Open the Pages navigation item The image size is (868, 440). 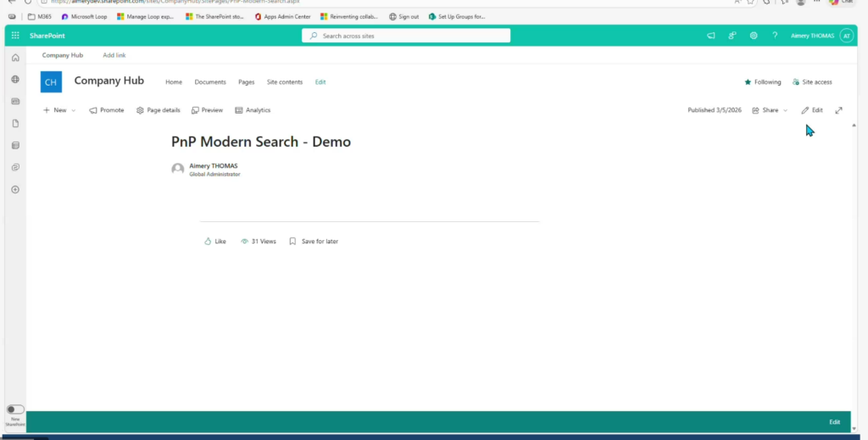[x=247, y=82]
